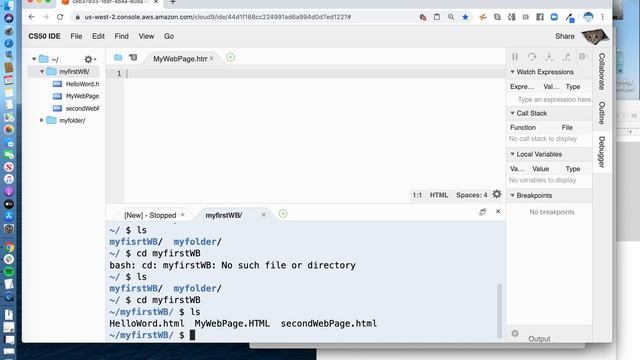Open Spotify from the macOS dock
This screenshot has height=360, width=640.
pos(9,271)
